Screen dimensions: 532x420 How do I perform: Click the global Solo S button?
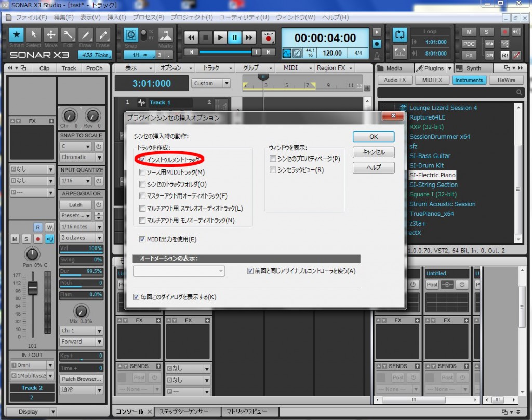coord(486,32)
